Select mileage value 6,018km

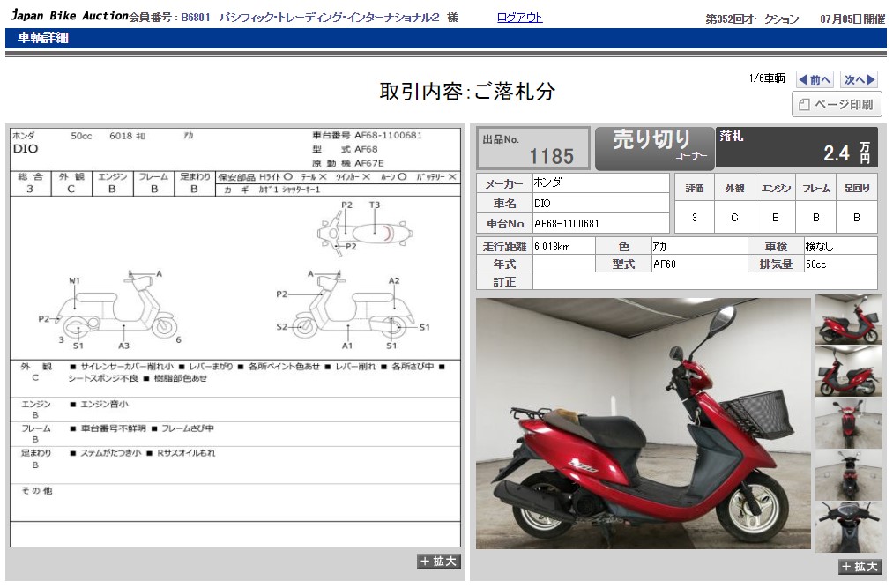[x=552, y=247]
